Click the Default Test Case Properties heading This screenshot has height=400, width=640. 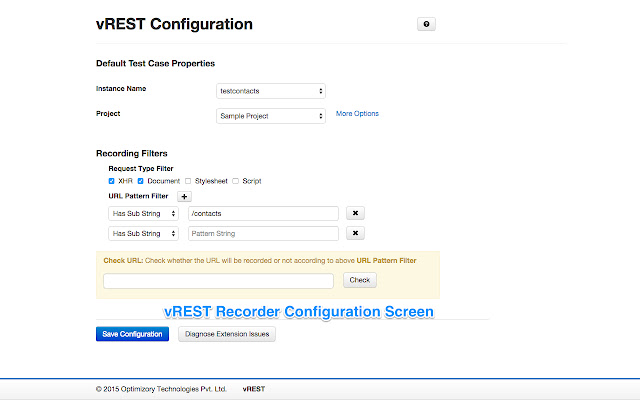(x=156, y=63)
